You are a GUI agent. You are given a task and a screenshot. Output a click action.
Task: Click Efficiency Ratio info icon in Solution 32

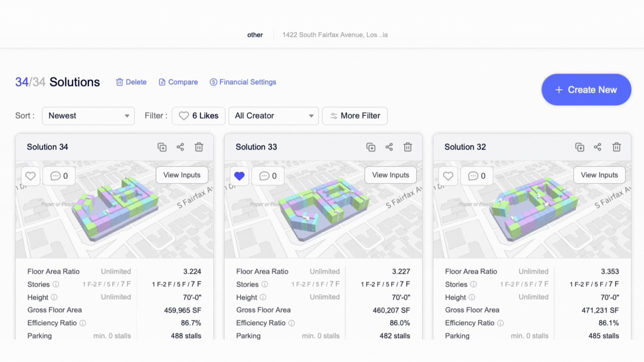pyautogui.click(x=500, y=323)
